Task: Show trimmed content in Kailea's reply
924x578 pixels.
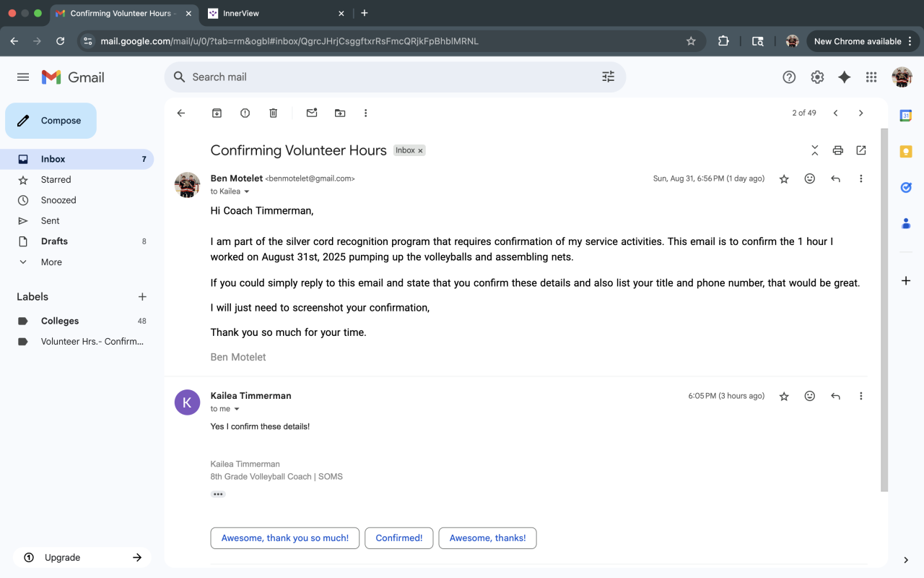Action: point(218,494)
